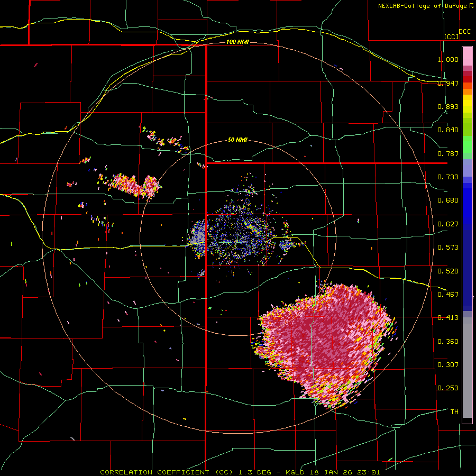This screenshot has height=476, width=476.
Task: Click the 0.520 scale value
Action: pos(448,271)
